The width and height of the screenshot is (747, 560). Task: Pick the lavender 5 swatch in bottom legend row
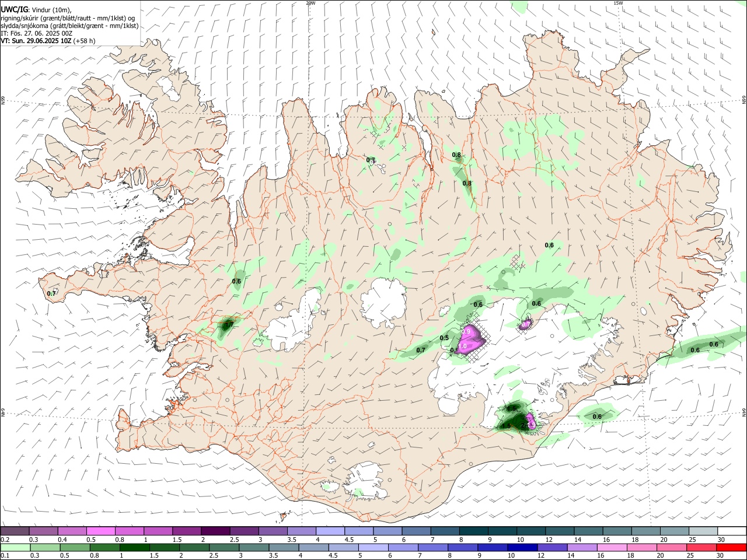tap(373, 547)
